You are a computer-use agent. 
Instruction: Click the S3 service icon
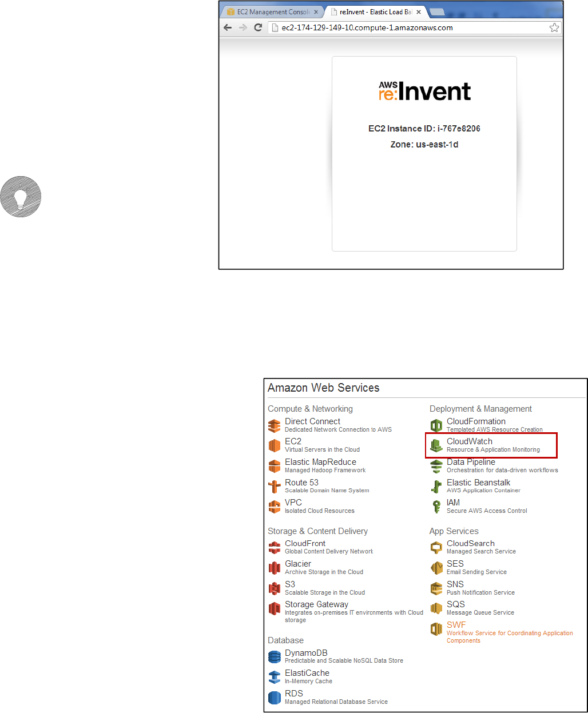[275, 588]
